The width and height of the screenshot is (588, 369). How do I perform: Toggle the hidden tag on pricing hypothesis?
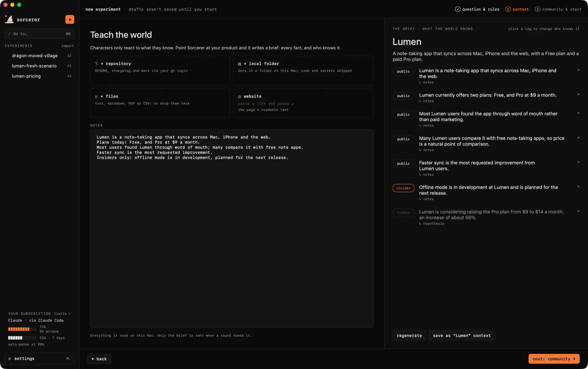click(x=404, y=213)
